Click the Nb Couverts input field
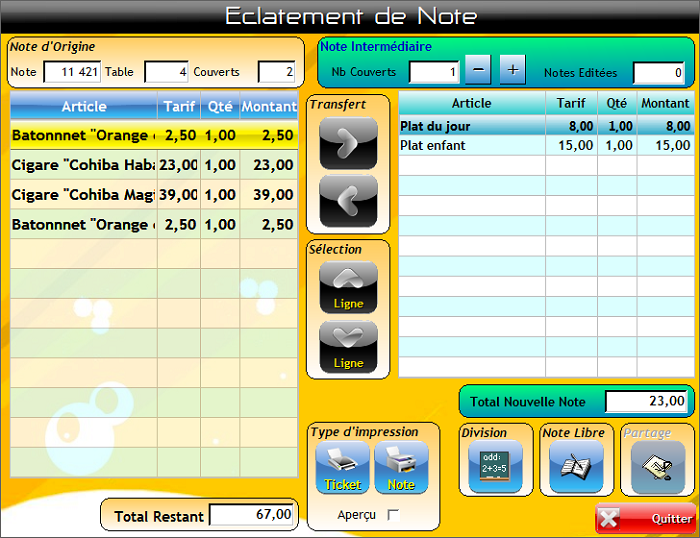The width and height of the screenshot is (700, 538). [x=434, y=72]
